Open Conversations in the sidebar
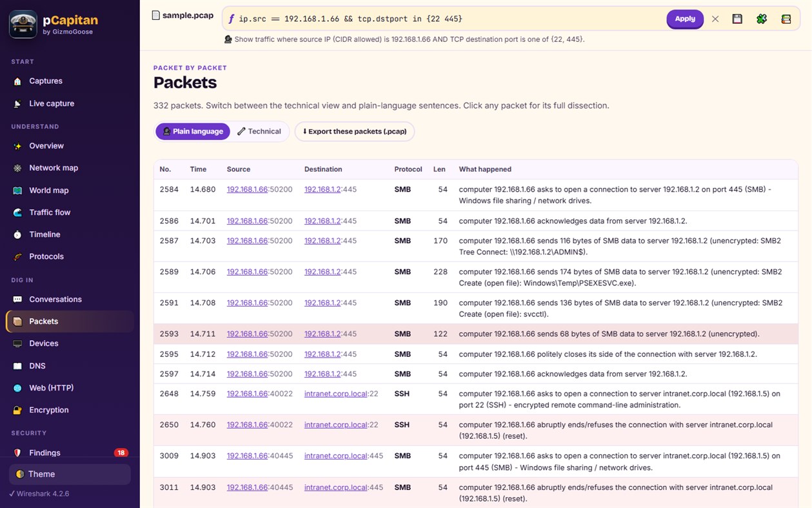 [70, 300]
